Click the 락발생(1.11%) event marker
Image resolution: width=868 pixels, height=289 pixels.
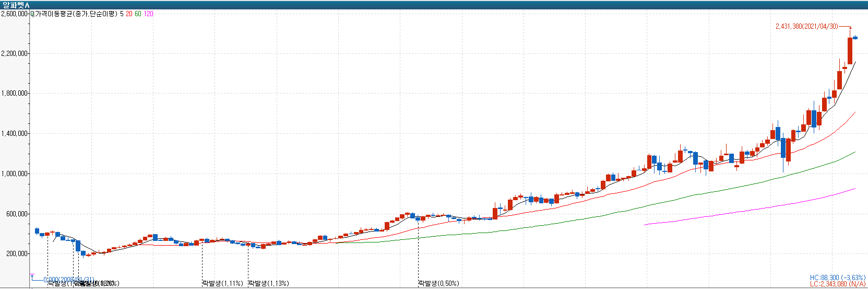point(223,283)
